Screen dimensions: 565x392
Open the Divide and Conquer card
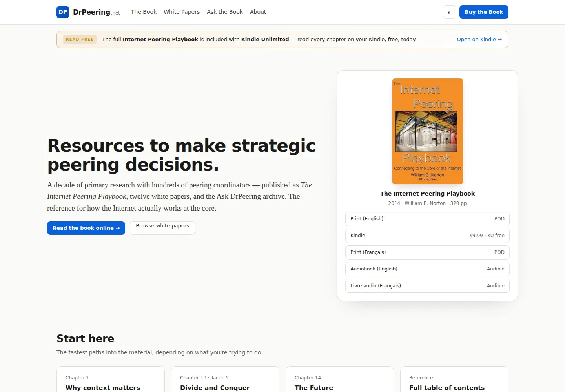coord(225,379)
